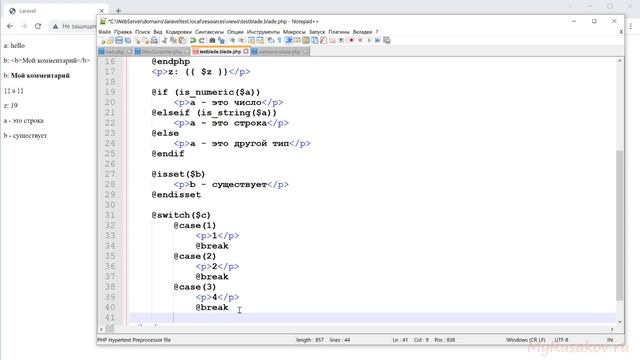Open the Файл menu
The image size is (640, 360).
(104, 32)
